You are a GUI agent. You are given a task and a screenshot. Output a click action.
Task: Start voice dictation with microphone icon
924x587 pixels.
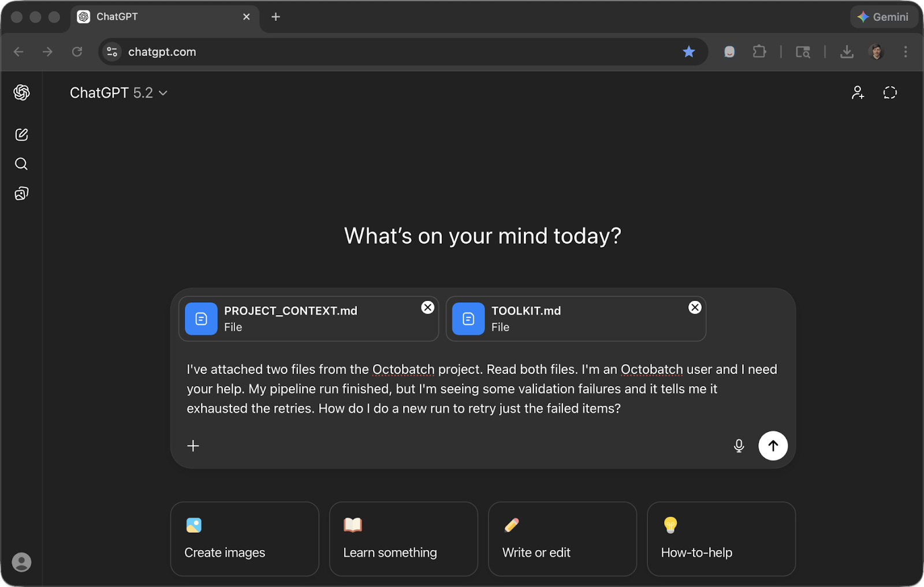click(x=739, y=446)
